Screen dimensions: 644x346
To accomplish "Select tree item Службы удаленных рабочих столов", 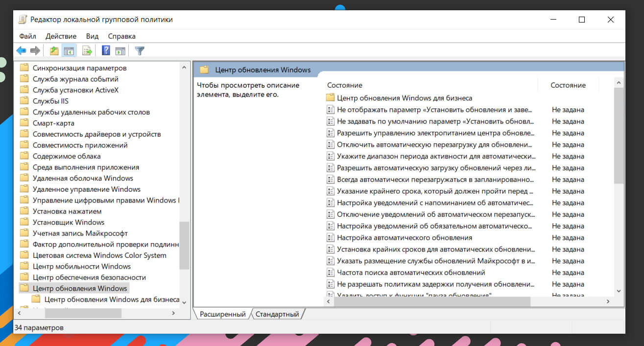I will point(91,112).
